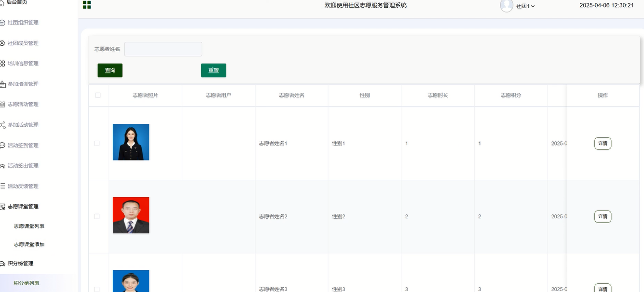This screenshot has width=644, height=292.
Task: Toggle the select-all checkbox in table header
Action: [x=98, y=95]
